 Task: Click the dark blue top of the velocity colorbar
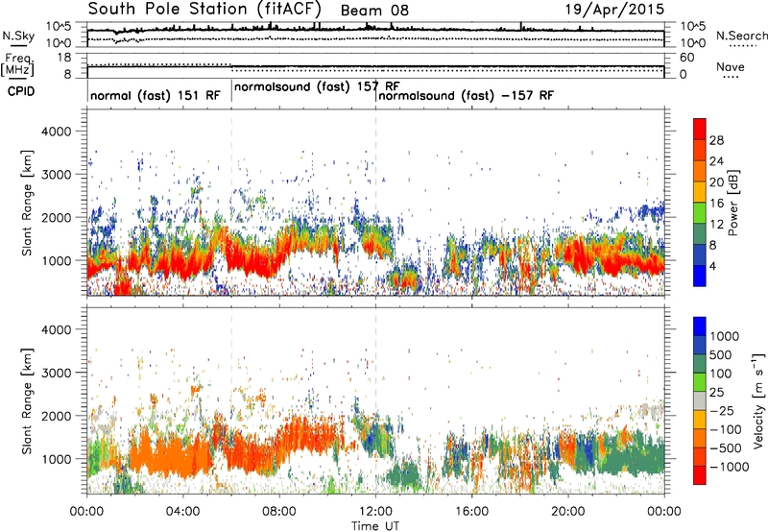700,326
